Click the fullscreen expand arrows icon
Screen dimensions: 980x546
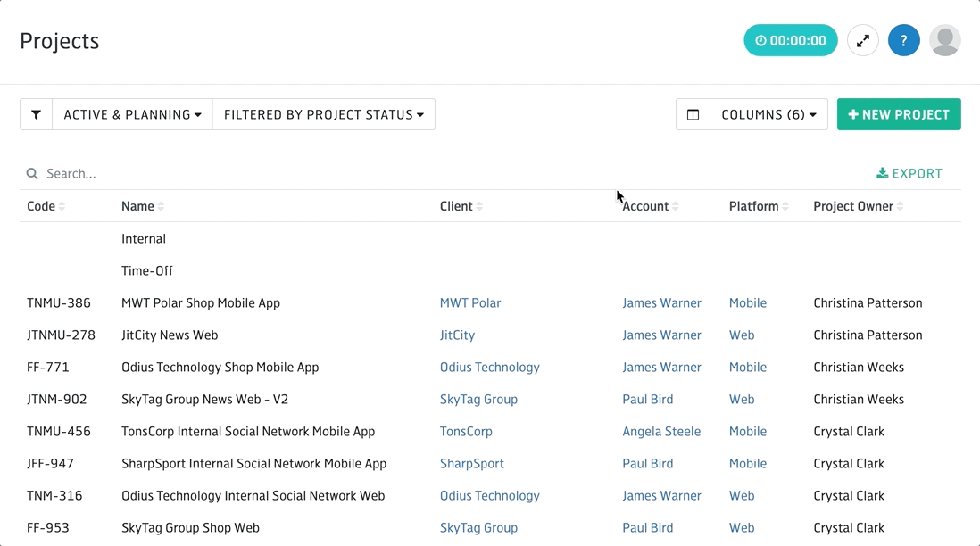[x=863, y=41]
